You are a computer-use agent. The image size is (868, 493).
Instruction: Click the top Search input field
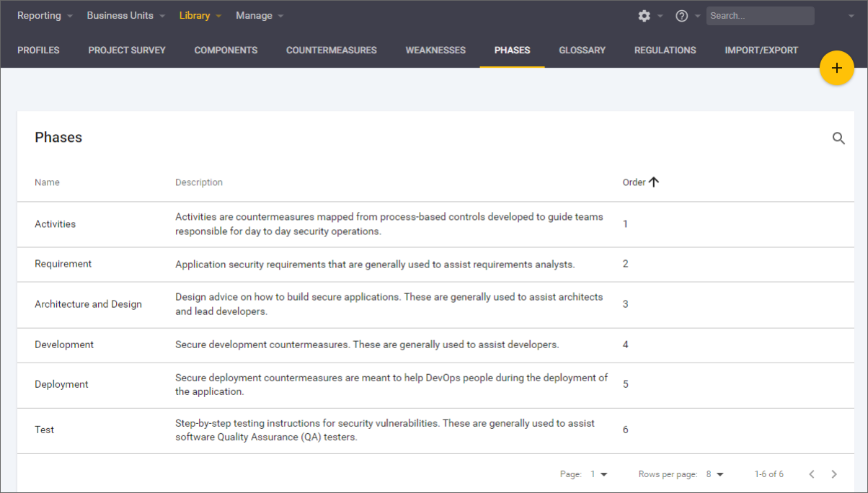coord(759,16)
